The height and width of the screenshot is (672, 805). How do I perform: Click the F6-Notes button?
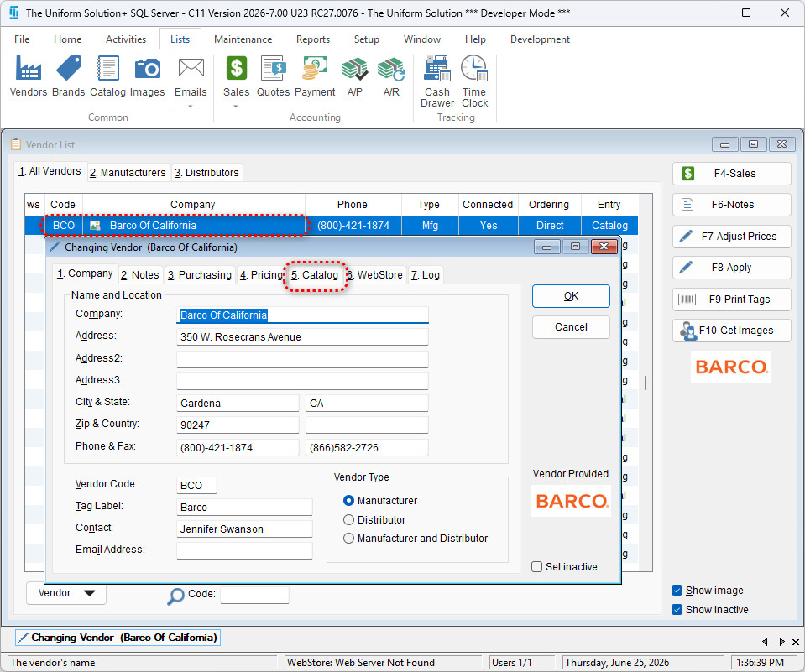[x=732, y=205]
